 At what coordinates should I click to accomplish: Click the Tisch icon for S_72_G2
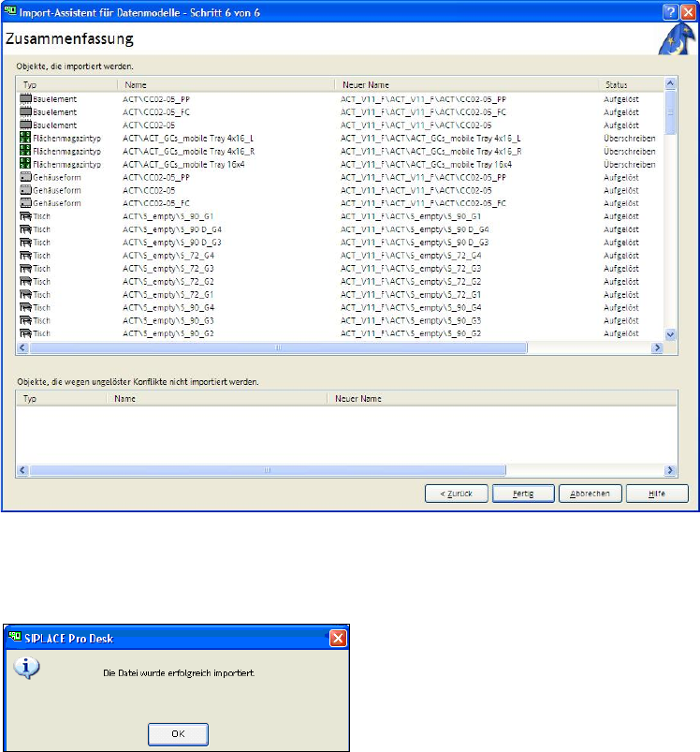25,281
